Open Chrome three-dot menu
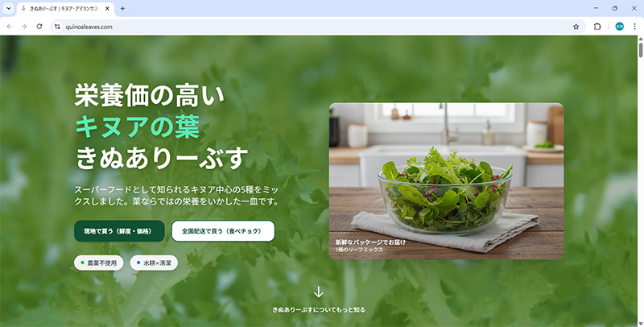The image size is (644, 327). (x=634, y=27)
